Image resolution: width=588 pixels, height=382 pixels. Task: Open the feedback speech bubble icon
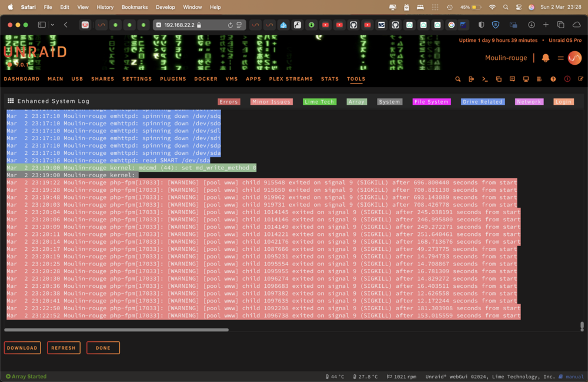click(x=512, y=79)
